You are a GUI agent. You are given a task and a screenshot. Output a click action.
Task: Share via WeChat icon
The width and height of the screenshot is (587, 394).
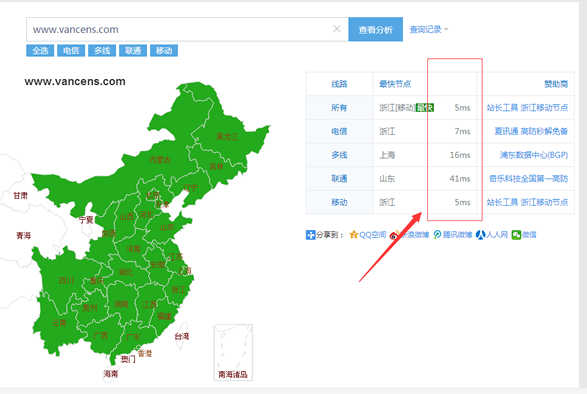(516, 235)
